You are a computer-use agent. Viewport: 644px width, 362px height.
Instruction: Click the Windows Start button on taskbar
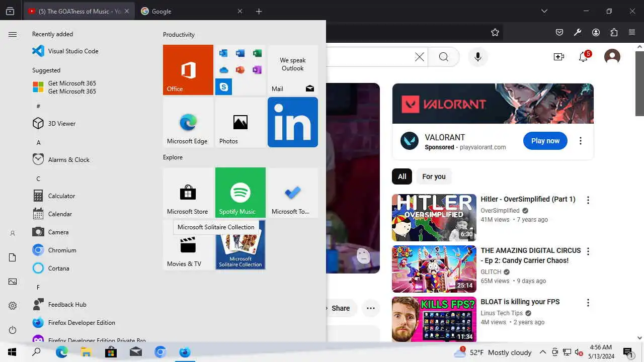pos(12,352)
